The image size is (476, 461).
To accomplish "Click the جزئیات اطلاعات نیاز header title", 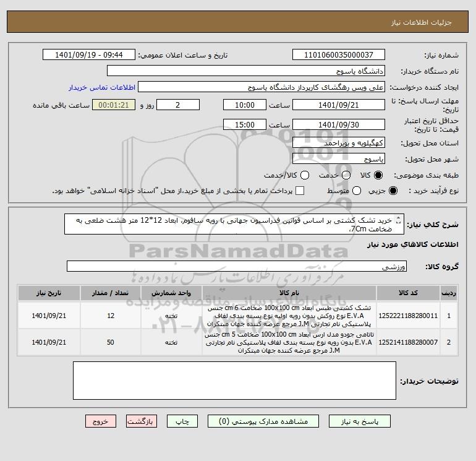I will click(422, 22).
